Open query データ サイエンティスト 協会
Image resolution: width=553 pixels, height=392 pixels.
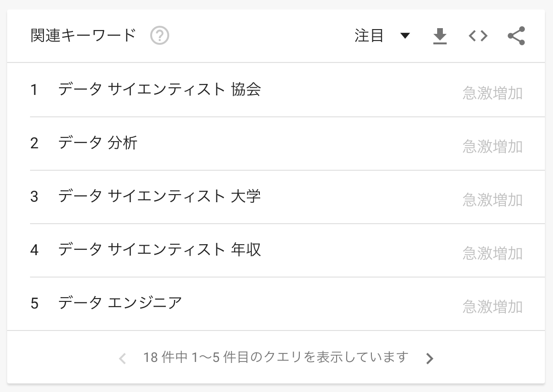(159, 89)
